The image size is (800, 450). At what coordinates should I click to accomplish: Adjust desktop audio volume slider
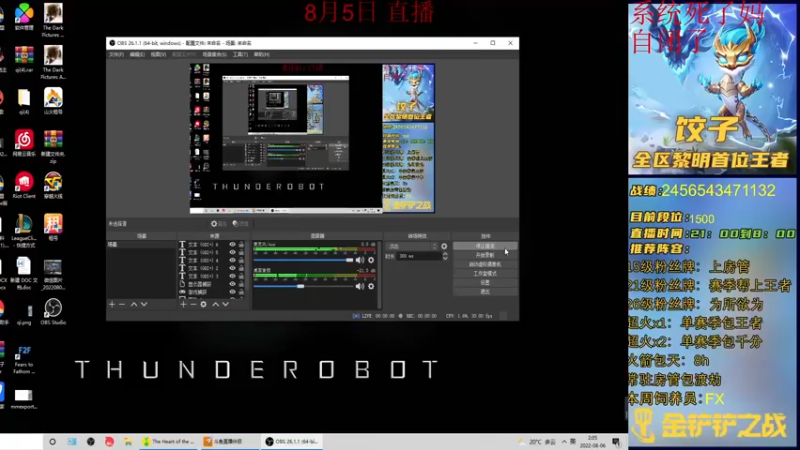click(x=303, y=286)
